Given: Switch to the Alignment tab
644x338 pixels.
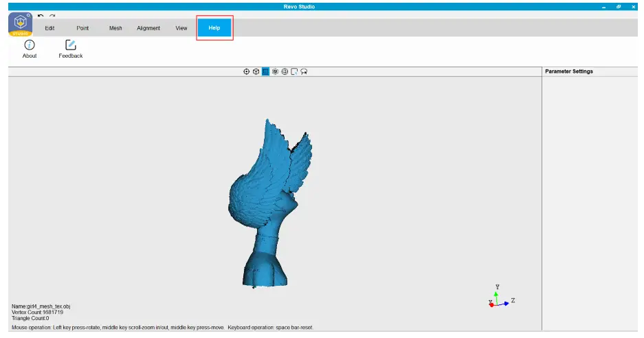Looking at the screenshot, I should click(x=148, y=28).
